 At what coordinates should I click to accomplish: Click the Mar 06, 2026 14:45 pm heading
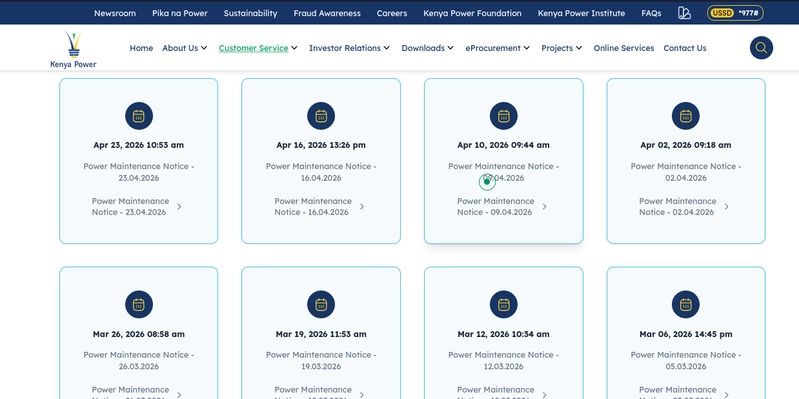pos(686,334)
